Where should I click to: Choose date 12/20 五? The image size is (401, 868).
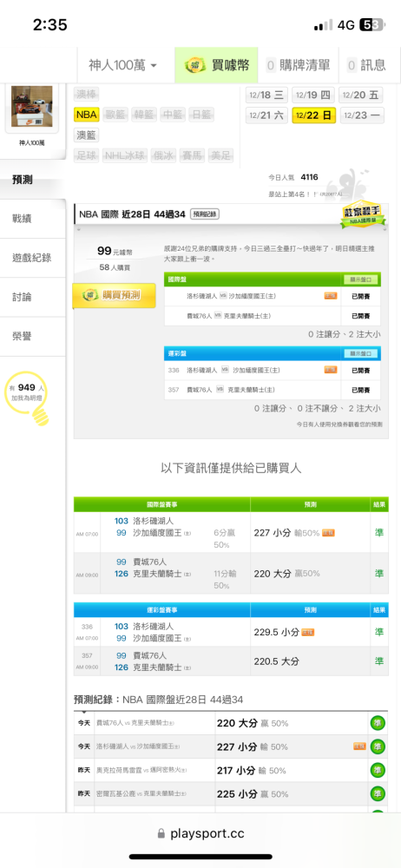coord(360,95)
